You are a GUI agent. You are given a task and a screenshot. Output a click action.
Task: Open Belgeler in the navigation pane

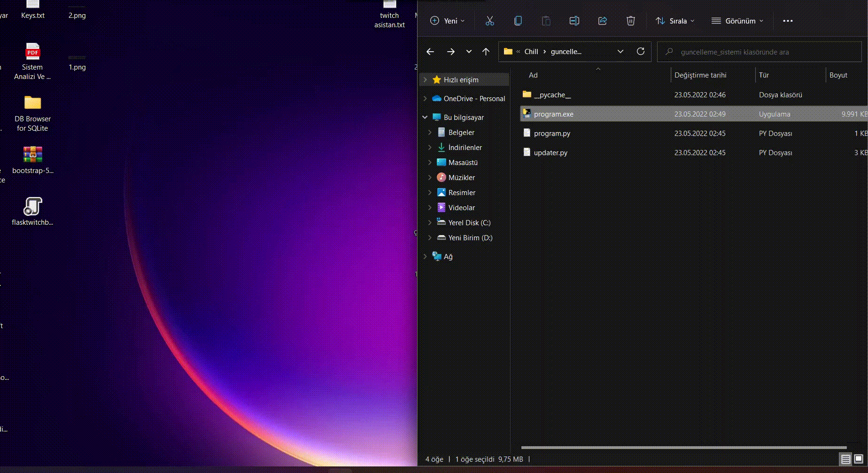tap(461, 133)
